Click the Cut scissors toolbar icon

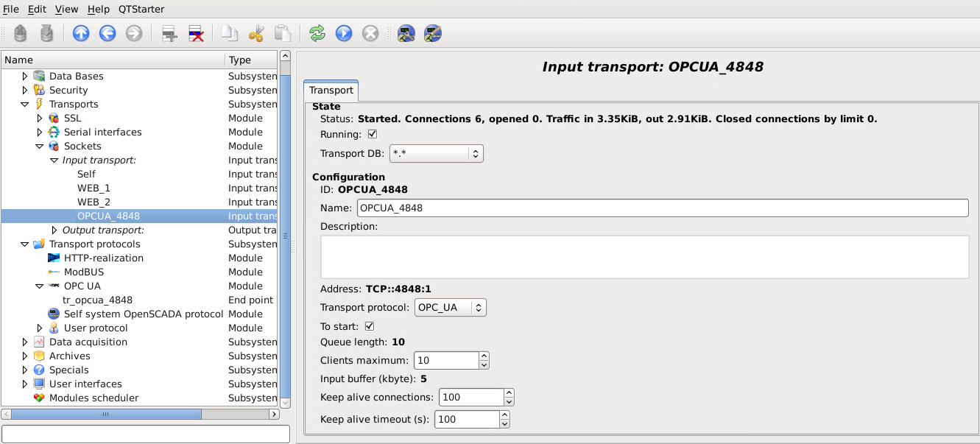256,33
